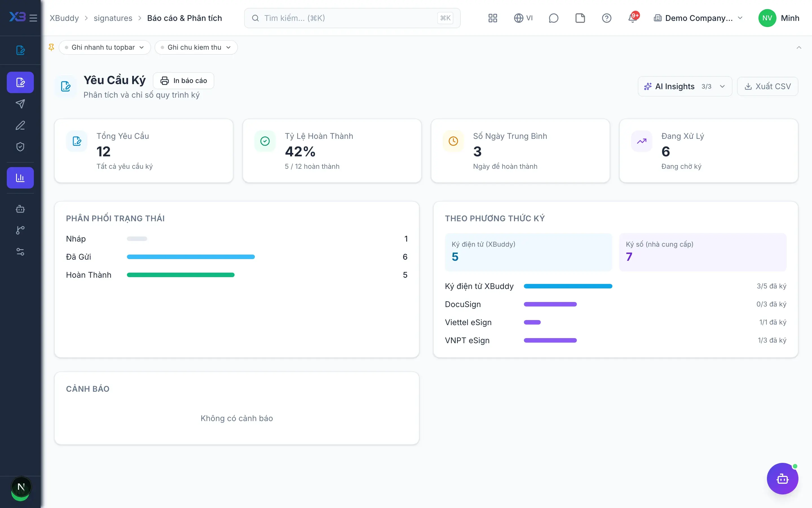
Task: Open the shield check icon in sidebar
Action: pyautogui.click(x=20, y=147)
